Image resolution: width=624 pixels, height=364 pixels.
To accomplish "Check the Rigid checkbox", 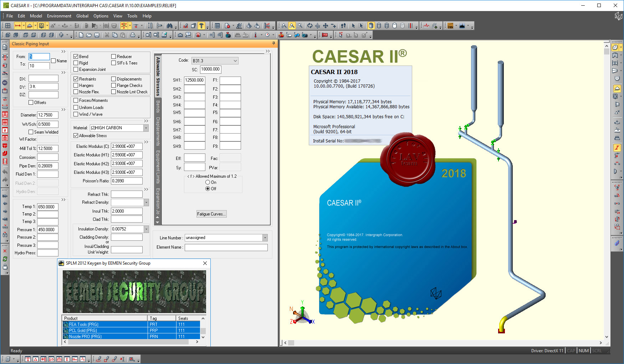I will pos(76,63).
